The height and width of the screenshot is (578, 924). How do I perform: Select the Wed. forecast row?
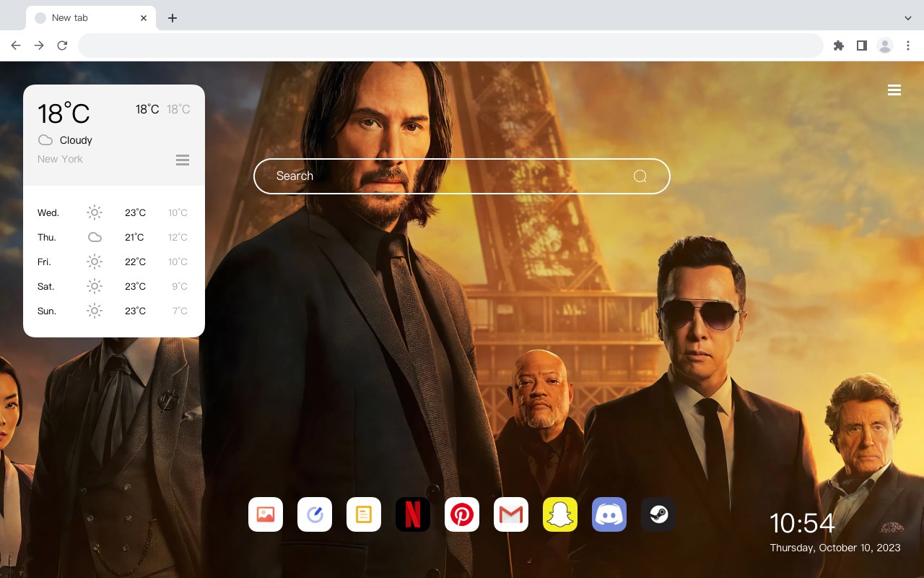pyautogui.click(x=114, y=212)
